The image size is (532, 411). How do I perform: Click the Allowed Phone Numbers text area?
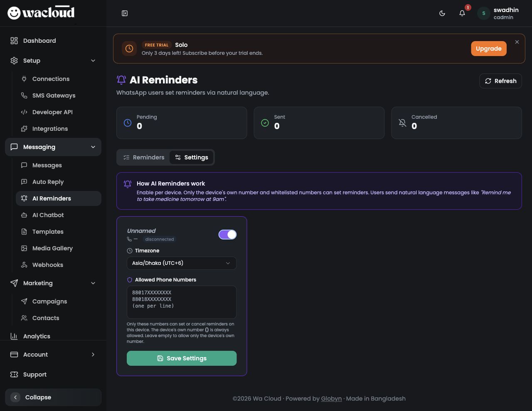coord(182,302)
